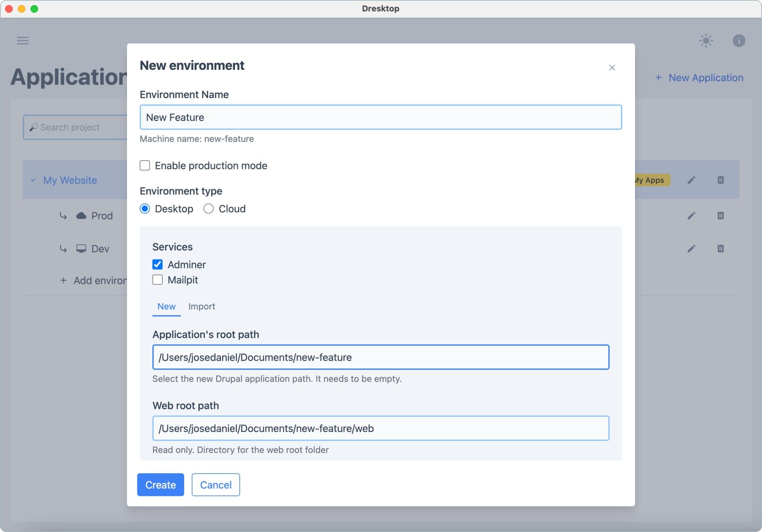Select the cloud icon next to Prod
The width and height of the screenshot is (762, 532).
point(81,215)
